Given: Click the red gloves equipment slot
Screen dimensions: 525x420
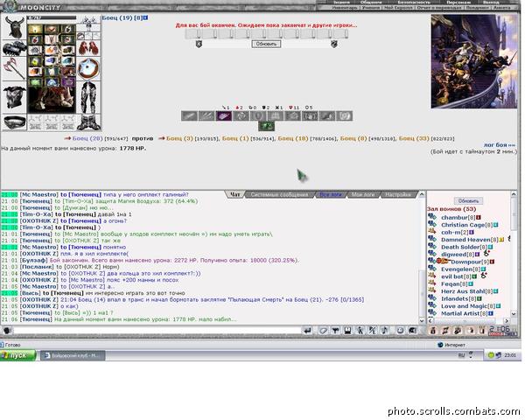Looking at the screenshot, I should (89, 48).
